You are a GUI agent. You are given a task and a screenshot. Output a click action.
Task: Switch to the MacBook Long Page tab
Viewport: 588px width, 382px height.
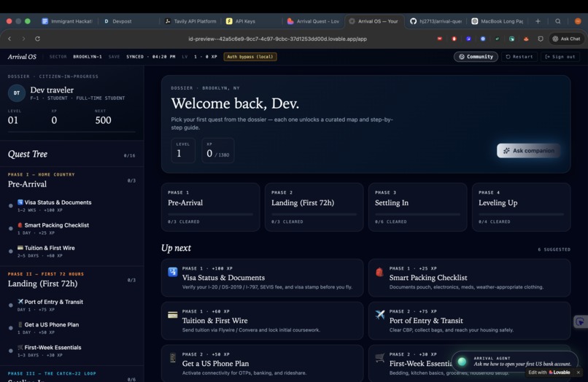498,21
